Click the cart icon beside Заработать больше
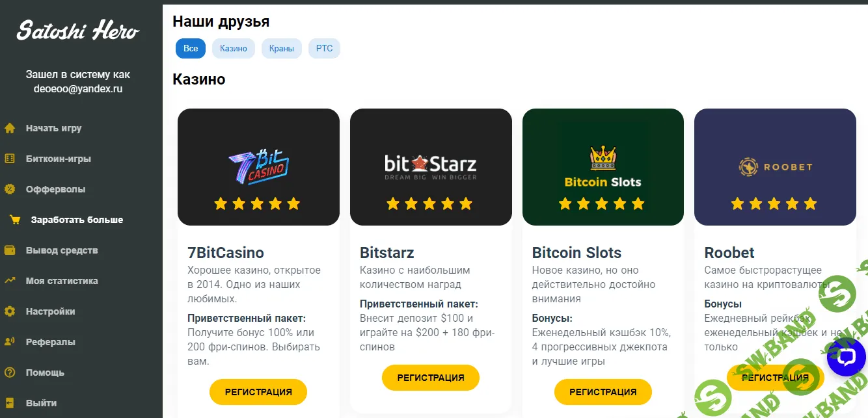 [14, 220]
